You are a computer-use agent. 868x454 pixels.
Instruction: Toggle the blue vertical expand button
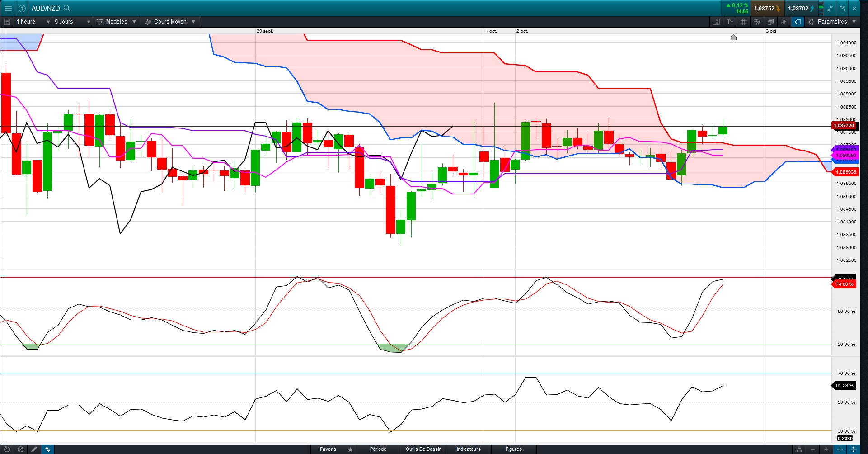click(853, 449)
